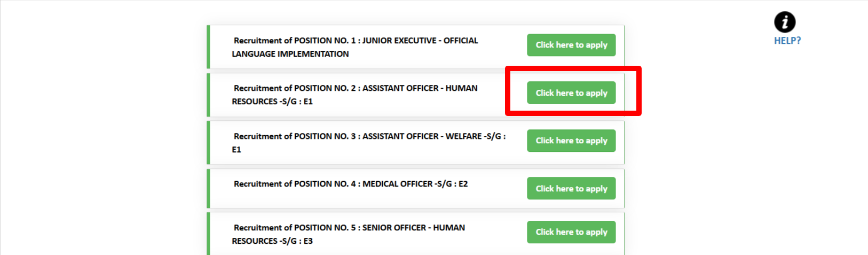The height and width of the screenshot is (255, 868).
Task: Click the black info circle icon
Action: [x=785, y=22]
